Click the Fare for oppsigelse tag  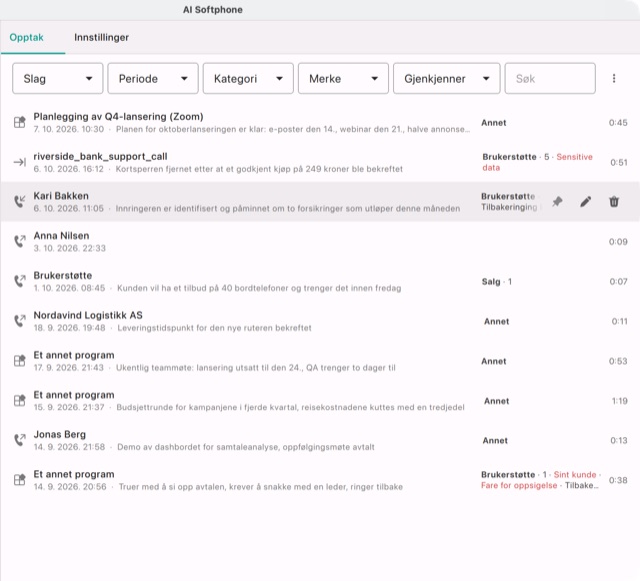(519, 485)
